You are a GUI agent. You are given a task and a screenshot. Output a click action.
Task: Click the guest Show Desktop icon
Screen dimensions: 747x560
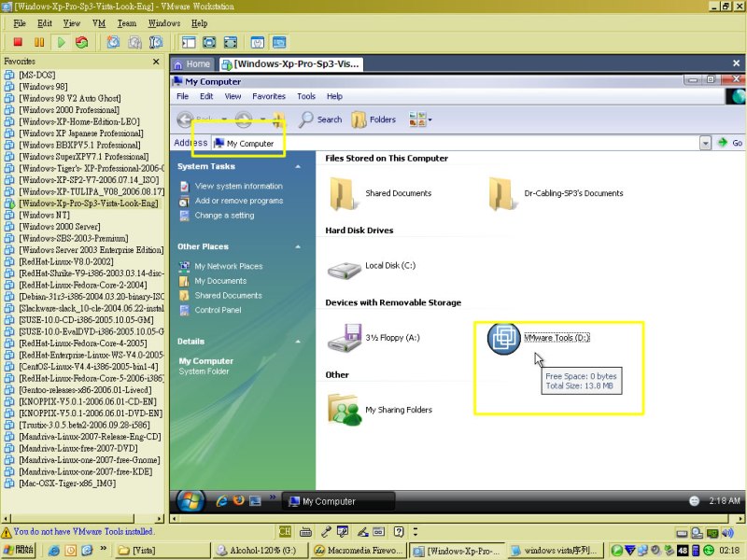tap(255, 501)
